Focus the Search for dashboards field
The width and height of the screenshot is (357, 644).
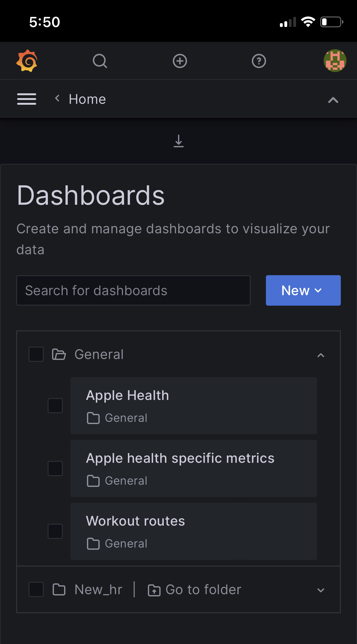[133, 290]
